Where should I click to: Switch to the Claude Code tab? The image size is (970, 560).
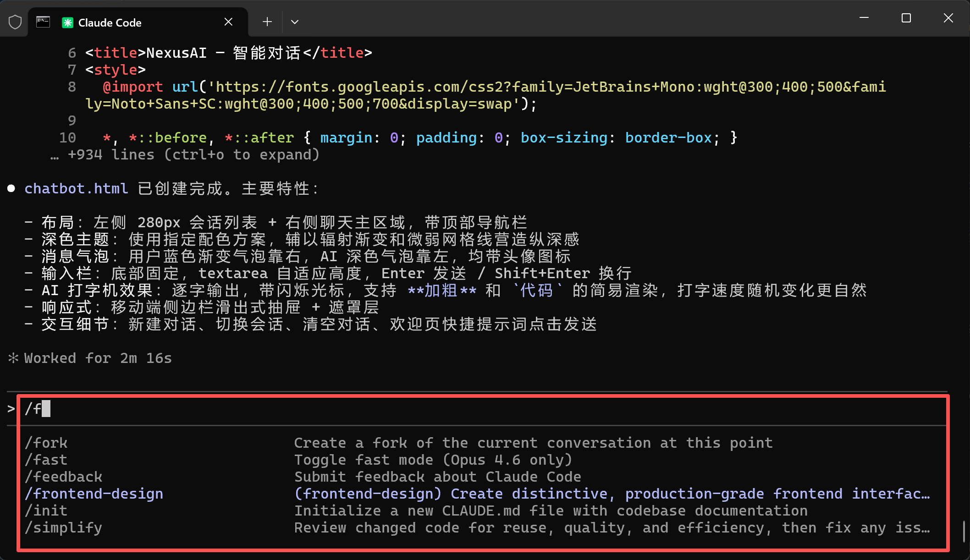click(138, 22)
